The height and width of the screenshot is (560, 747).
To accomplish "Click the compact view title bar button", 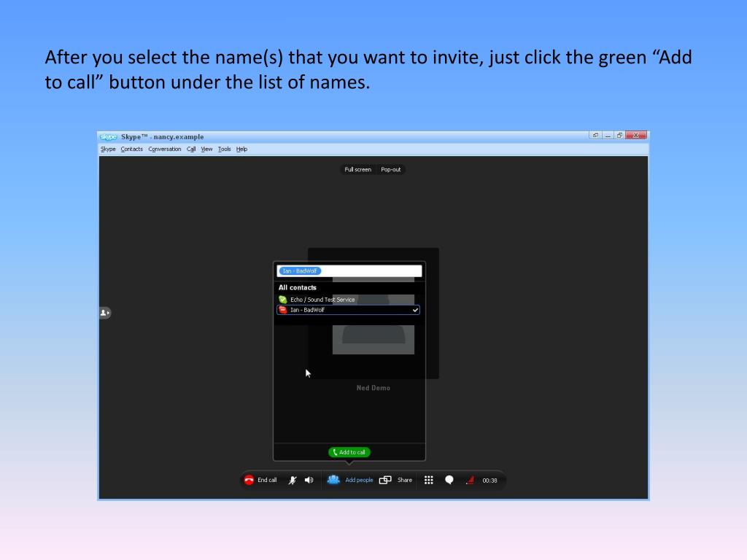I will coord(595,135).
